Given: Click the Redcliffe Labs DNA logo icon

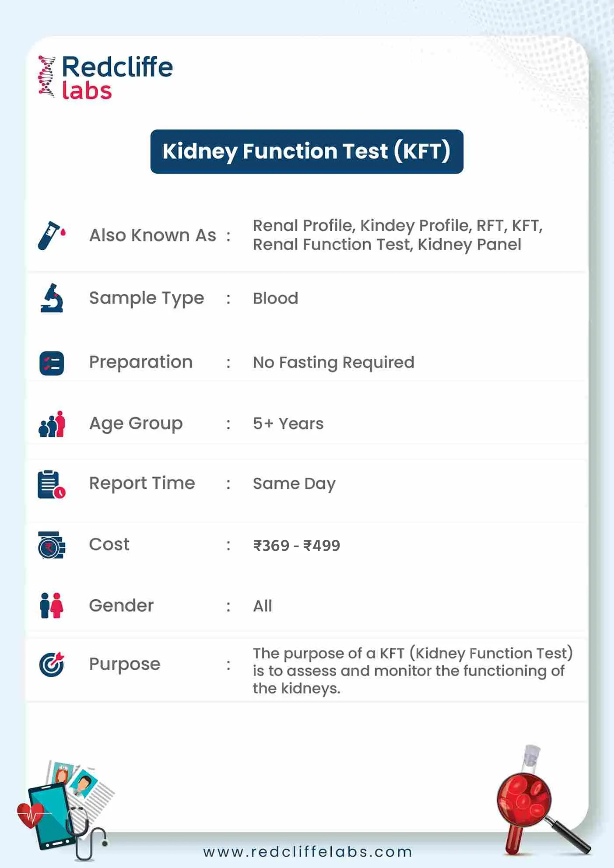Looking at the screenshot, I should click(x=47, y=77).
